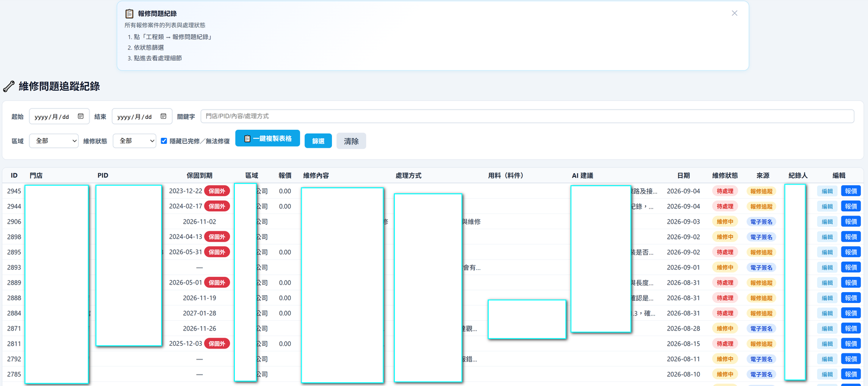
Task: Close the 報修問題紀錄 info card
Action: point(734,13)
